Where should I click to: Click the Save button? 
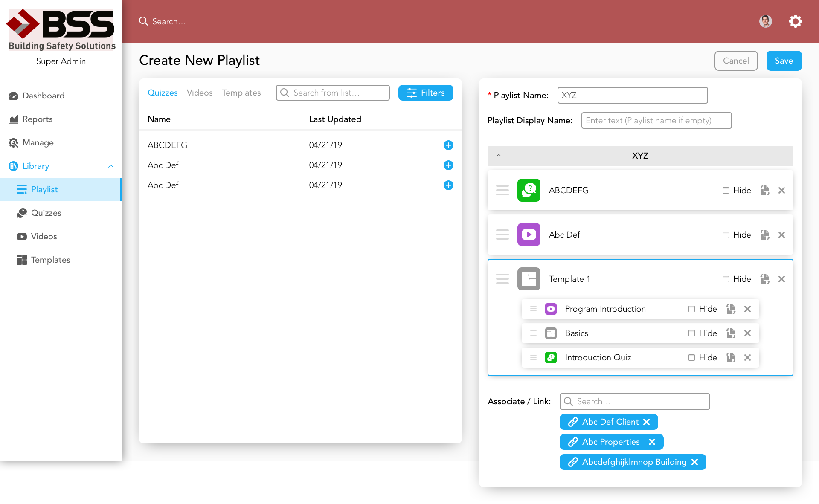coord(784,61)
